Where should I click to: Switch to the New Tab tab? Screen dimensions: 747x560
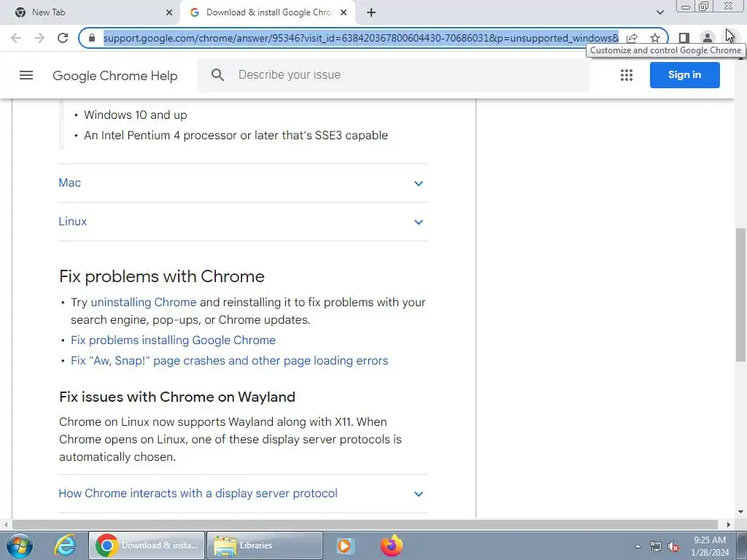pos(90,12)
